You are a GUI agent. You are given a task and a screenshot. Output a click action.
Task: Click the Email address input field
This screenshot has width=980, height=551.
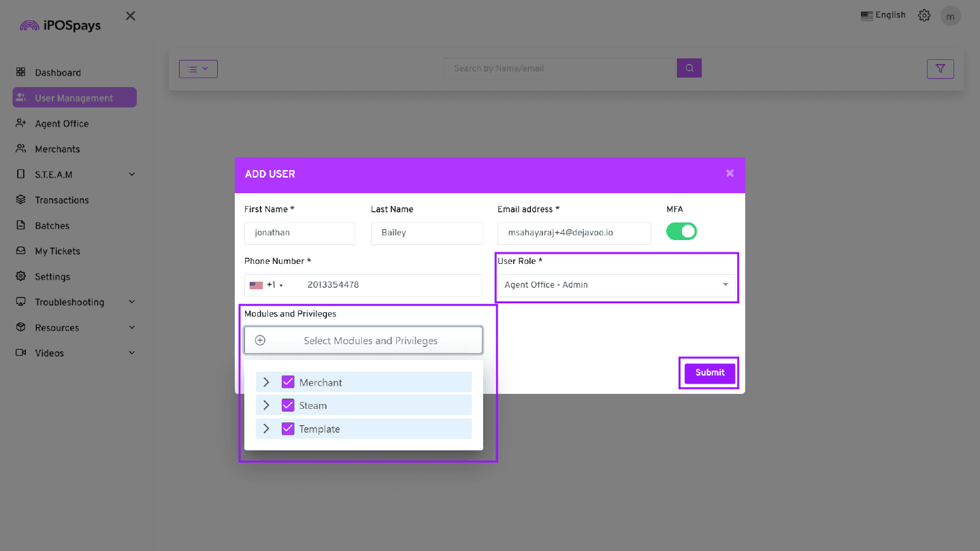573,233
